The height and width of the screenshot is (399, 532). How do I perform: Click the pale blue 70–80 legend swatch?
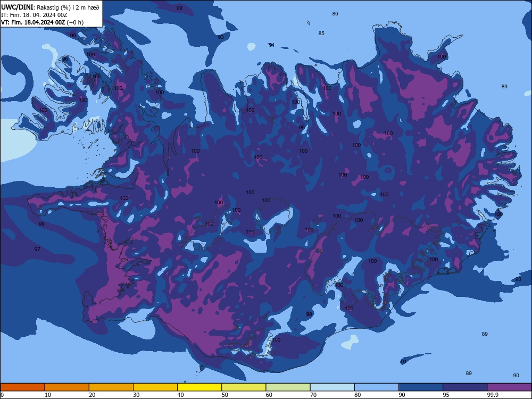click(x=332, y=387)
